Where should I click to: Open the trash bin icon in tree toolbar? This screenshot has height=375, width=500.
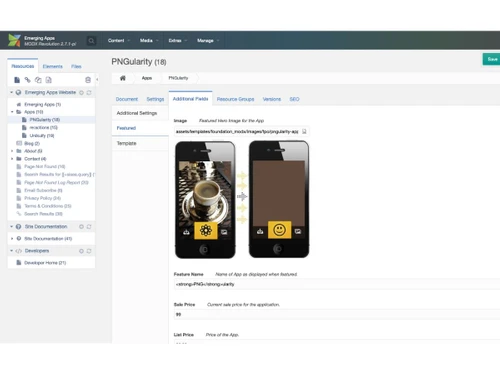tap(88, 80)
